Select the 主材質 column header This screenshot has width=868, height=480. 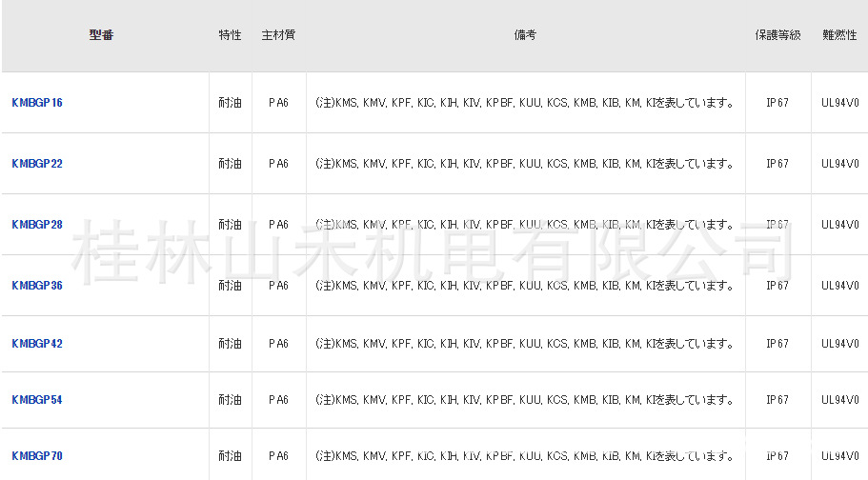278,35
